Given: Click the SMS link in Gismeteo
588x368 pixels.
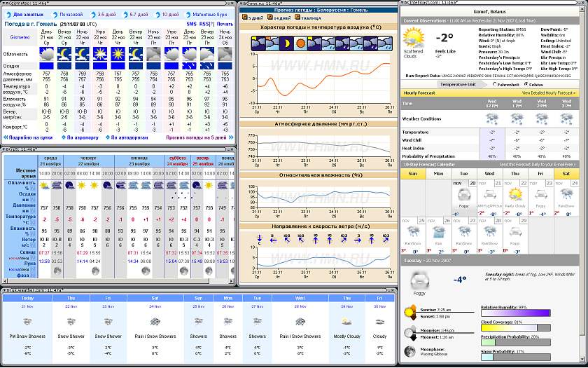Looking at the screenshot, I should (191, 24).
